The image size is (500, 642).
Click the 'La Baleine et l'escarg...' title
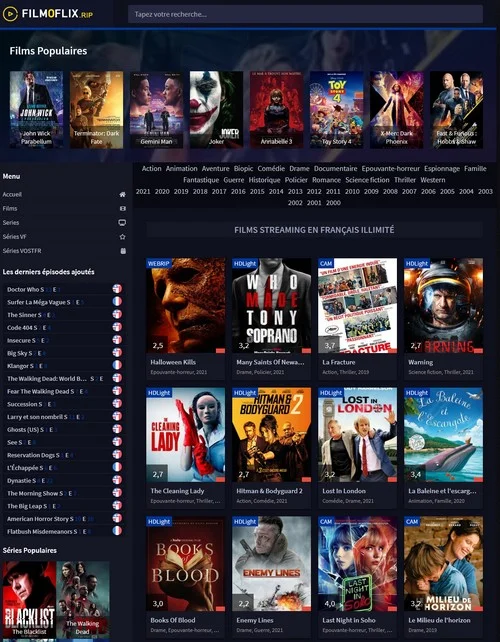(x=442, y=491)
